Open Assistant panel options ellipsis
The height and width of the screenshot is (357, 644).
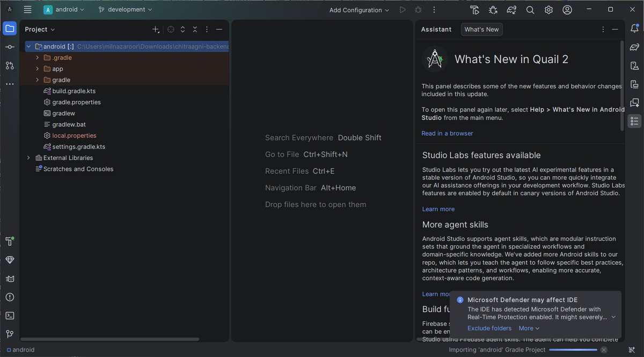point(603,29)
